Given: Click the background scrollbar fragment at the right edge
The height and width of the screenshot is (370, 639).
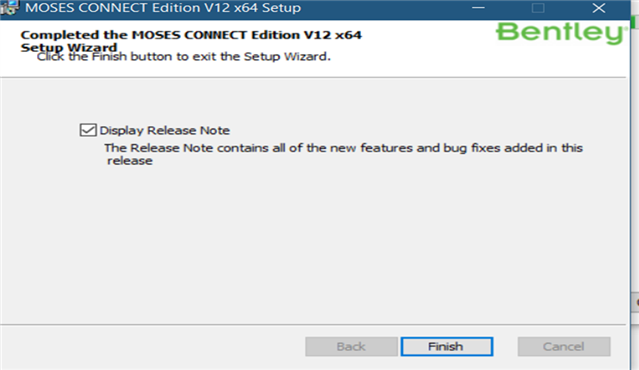Looking at the screenshot, I should 635,303.
